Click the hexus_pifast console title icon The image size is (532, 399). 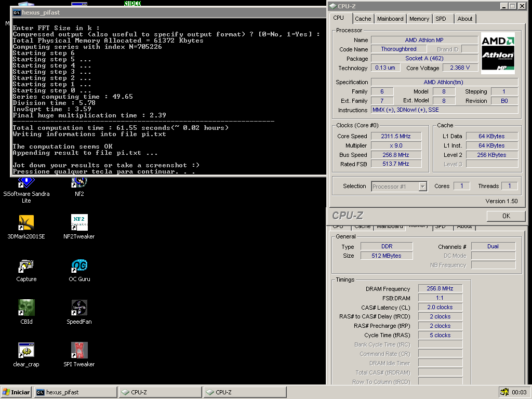17,12
